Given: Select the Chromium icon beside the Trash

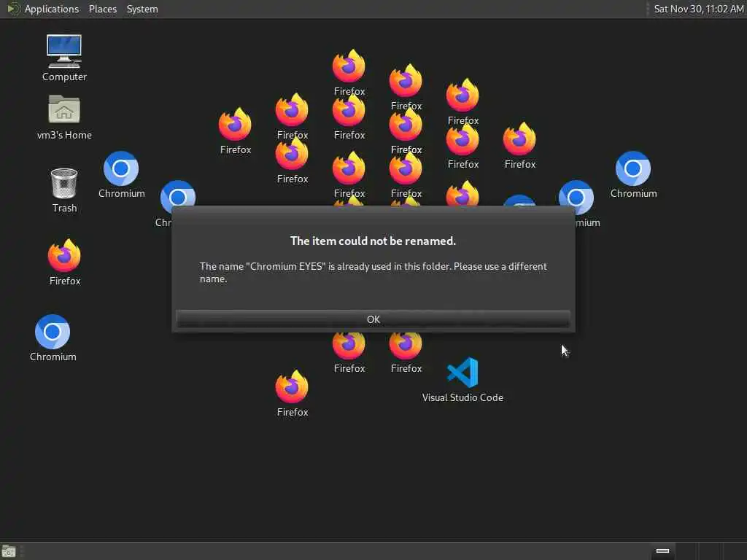Looking at the screenshot, I should tap(121, 168).
